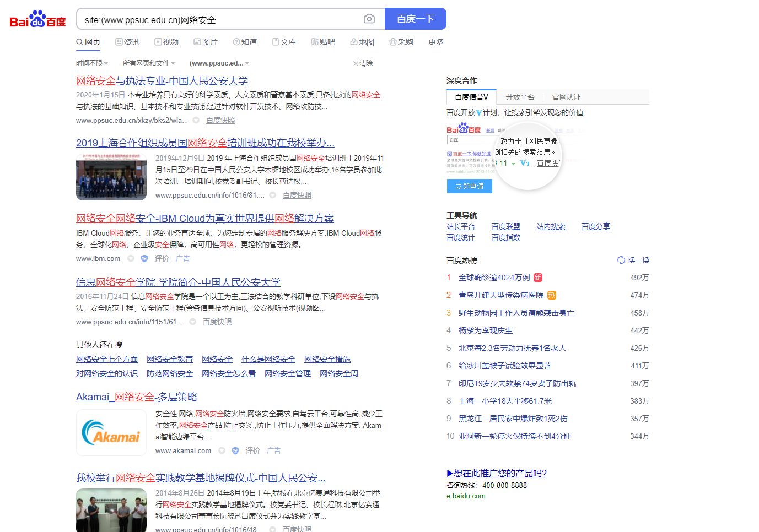Open the 百度统计 tool link
The height and width of the screenshot is (532, 759).
pyautogui.click(x=461, y=238)
